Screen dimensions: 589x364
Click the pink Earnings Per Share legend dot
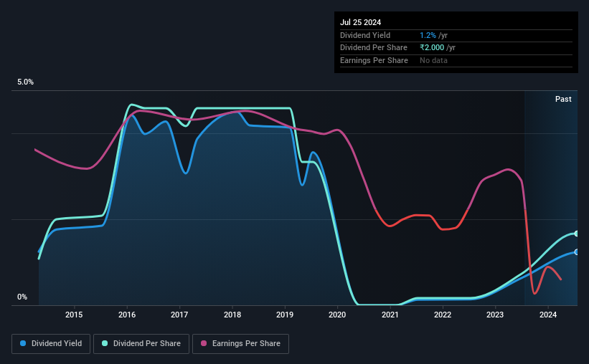click(x=204, y=343)
